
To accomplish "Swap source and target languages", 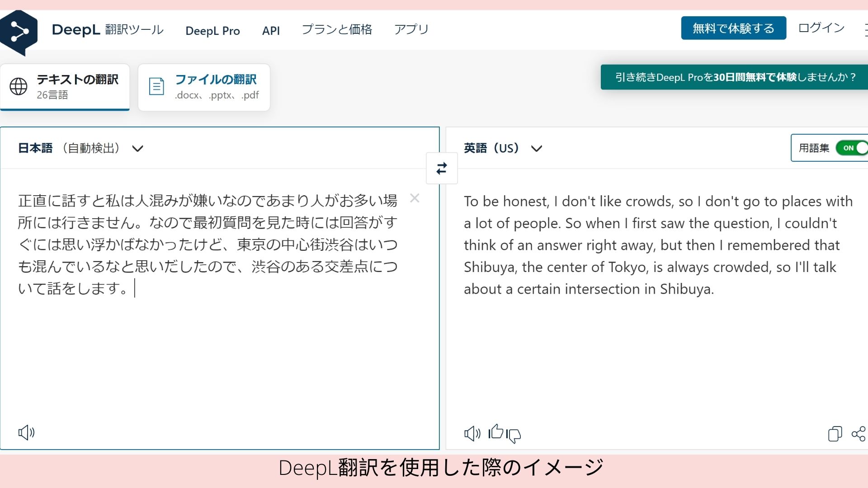I will 442,169.
